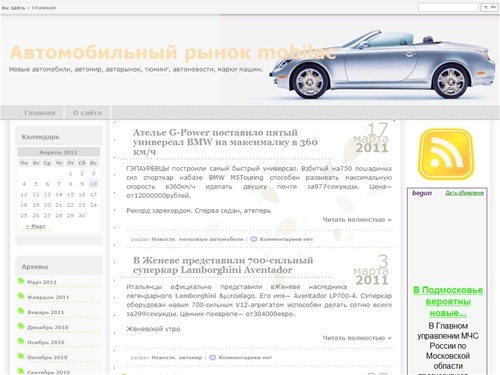The width and height of the screenshot is (500, 375).
Task: Select day 10 in the calendar
Action: click(x=93, y=184)
